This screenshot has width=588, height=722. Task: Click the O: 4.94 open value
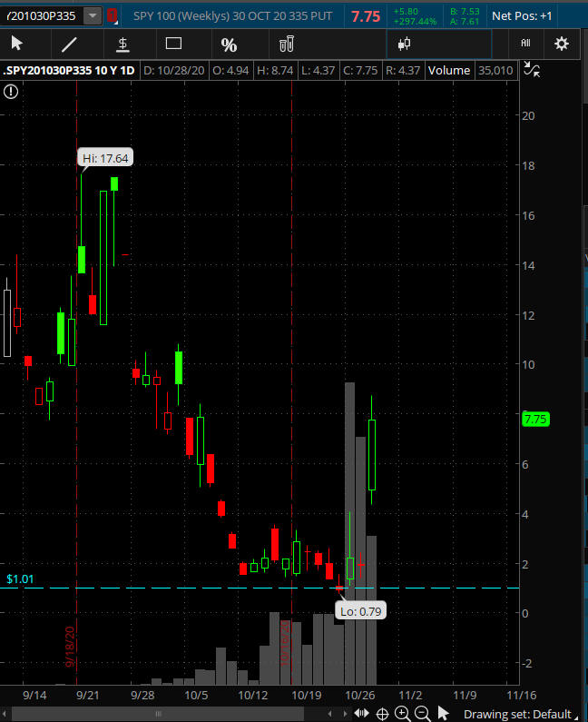[230, 71]
